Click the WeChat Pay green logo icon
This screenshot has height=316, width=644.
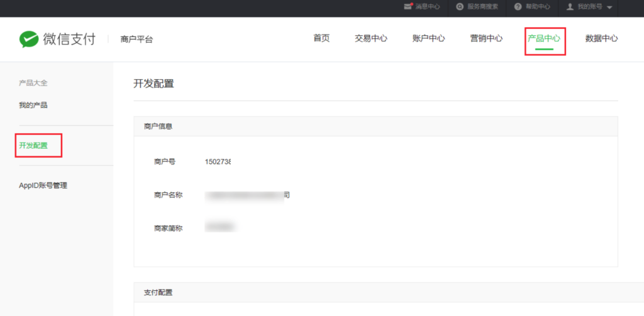(x=29, y=40)
